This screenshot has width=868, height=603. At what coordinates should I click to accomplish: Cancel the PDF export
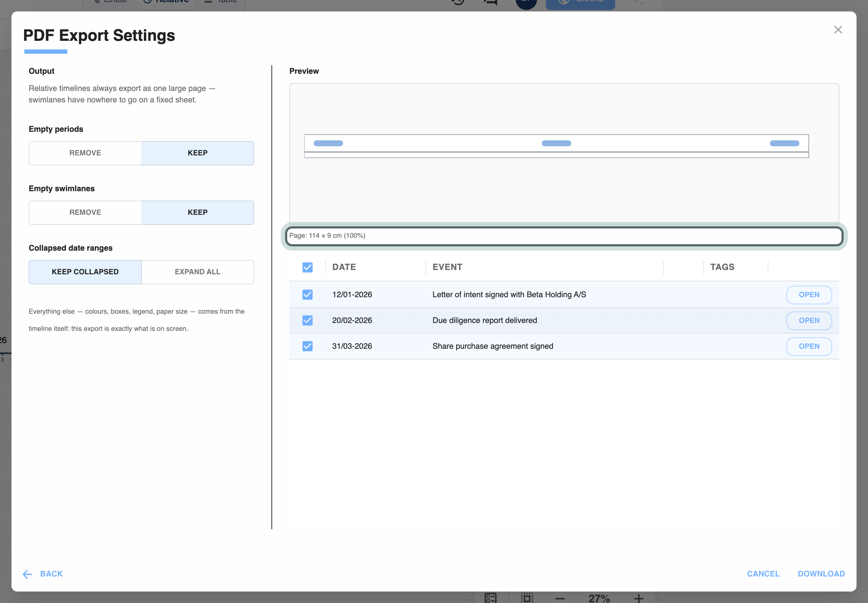coord(763,574)
